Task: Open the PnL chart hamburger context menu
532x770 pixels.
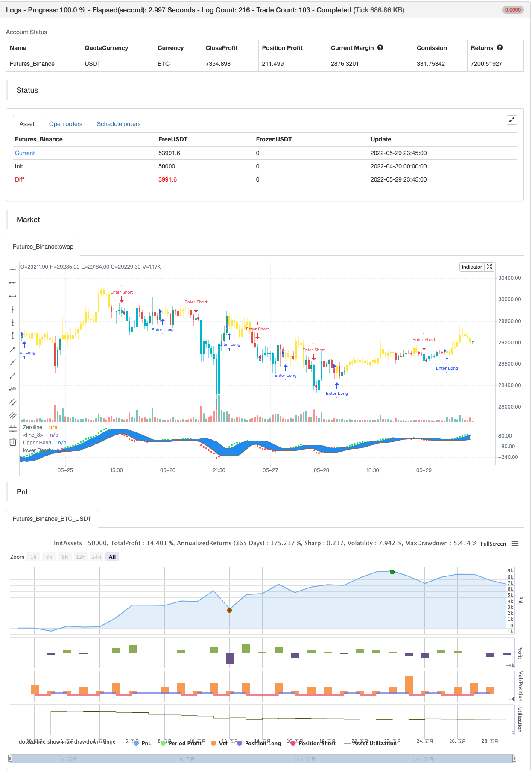Action: (515, 544)
